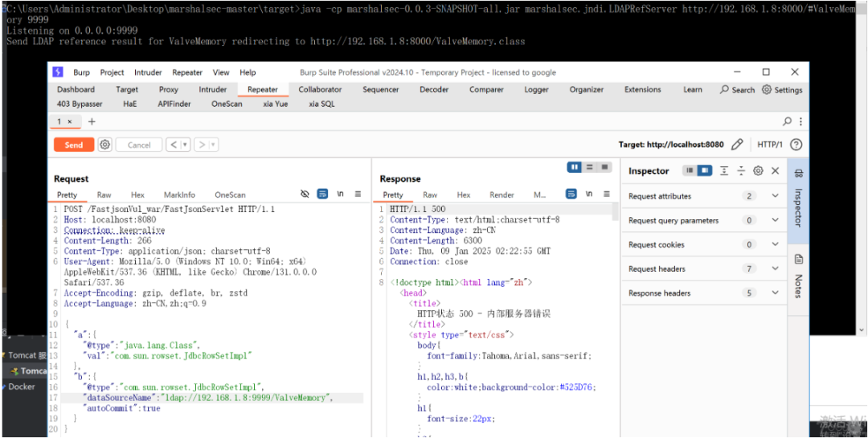
Task: Dock Inspector with right layout icon
Action: (705, 170)
